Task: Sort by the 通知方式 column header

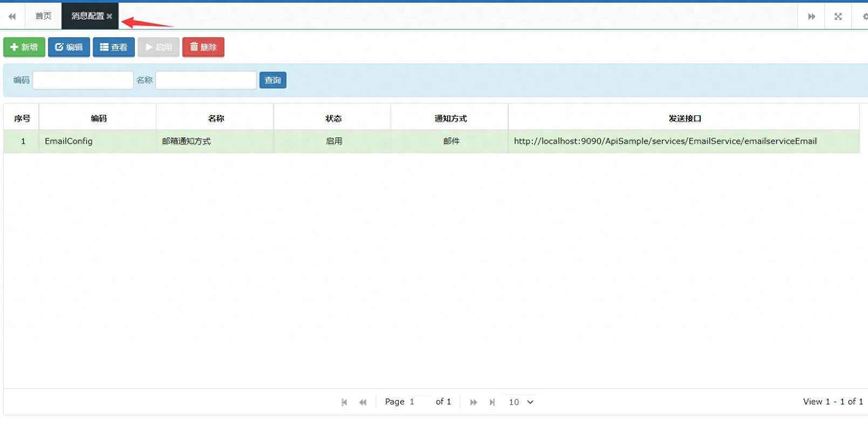Action: tap(450, 118)
